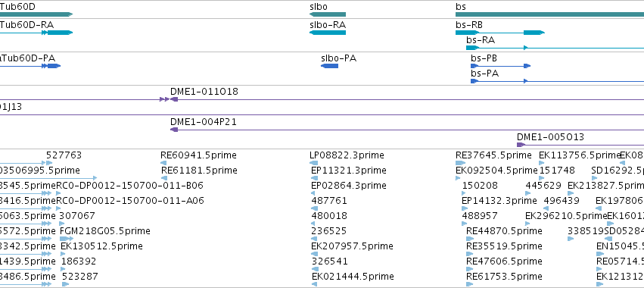This screenshot has width=644, height=288.
Task: Click the aTub60D-RA transcript arrow
Action: click(x=36, y=33)
